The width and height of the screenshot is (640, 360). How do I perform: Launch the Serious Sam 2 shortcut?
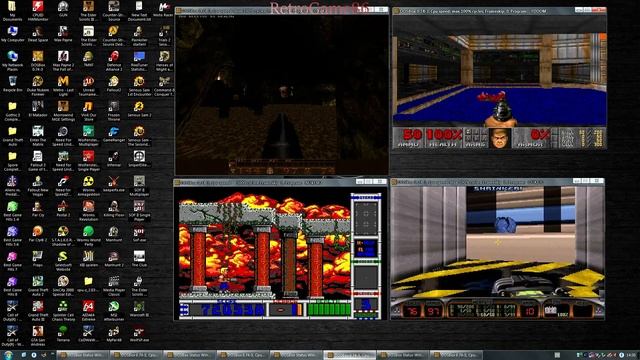[x=139, y=109]
